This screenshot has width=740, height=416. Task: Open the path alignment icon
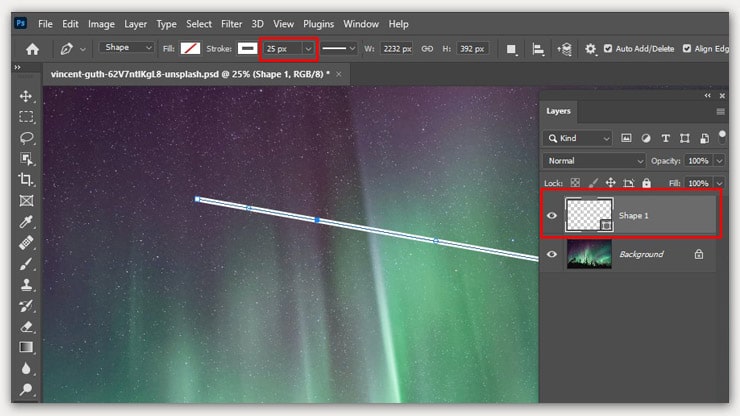click(538, 49)
